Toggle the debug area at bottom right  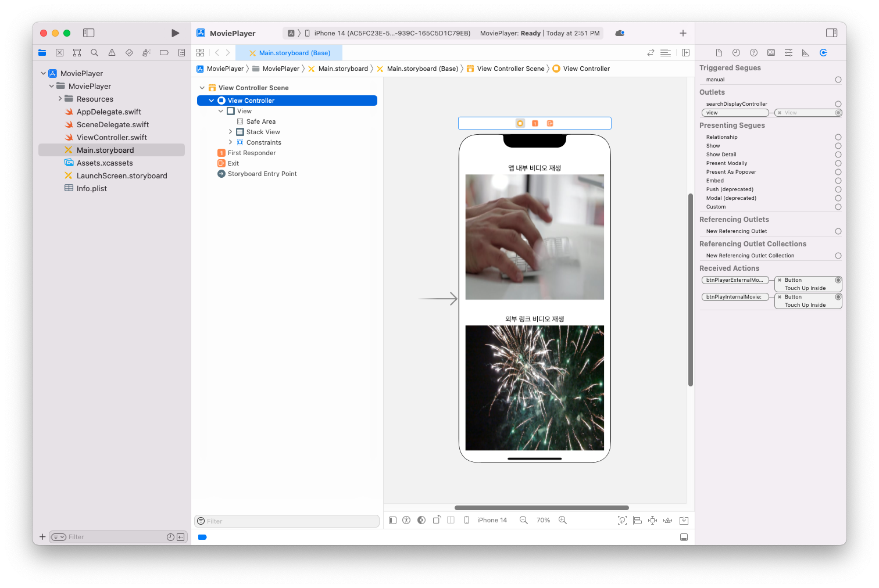click(684, 537)
